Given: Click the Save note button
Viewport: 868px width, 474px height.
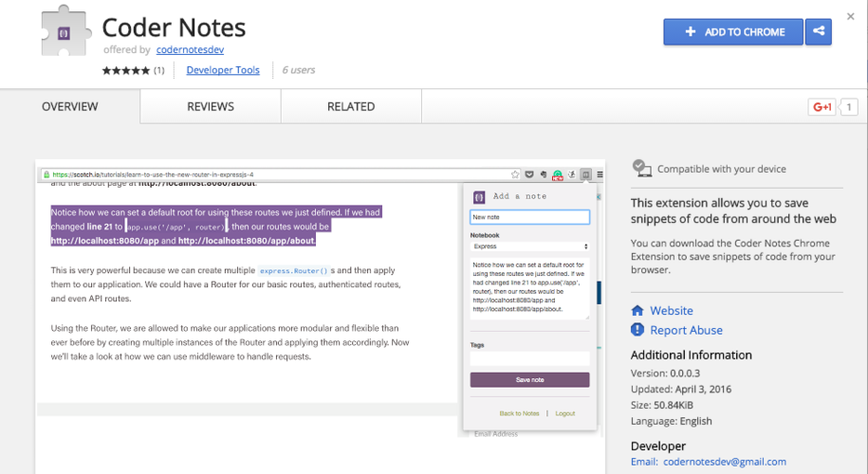Looking at the screenshot, I should pyautogui.click(x=529, y=379).
